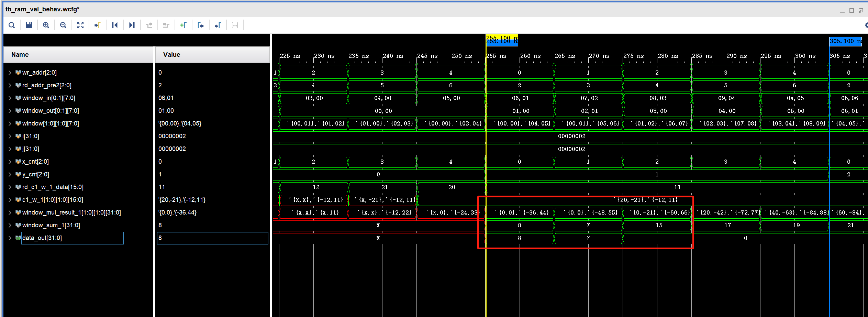Expand the window_sum_1[31:0] signal
Viewport: 868px width, 317px height.
coord(10,225)
